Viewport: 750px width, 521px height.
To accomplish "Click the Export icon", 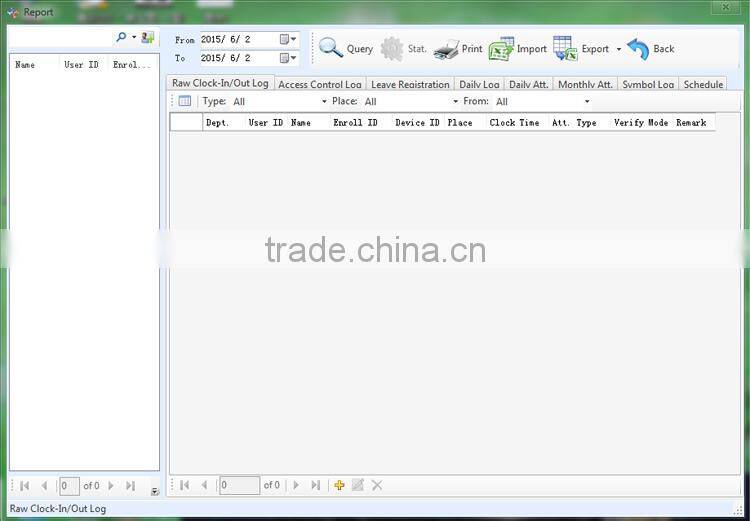I will point(565,48).
